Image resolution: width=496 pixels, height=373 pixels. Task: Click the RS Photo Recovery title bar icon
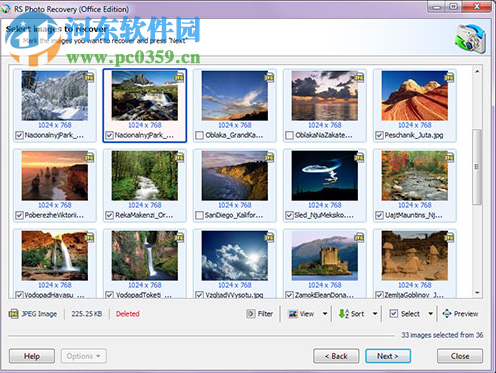(x=6, y=9)
